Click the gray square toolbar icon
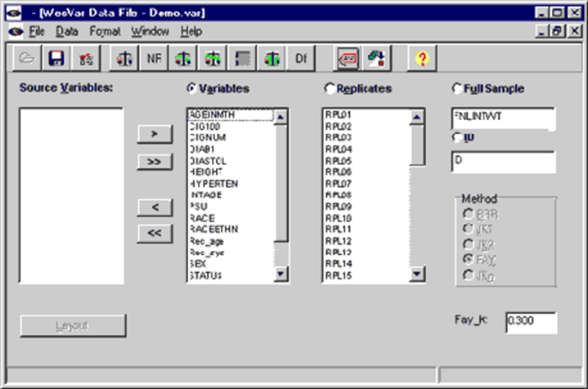The height and width of the screenshot is (389, 588). tap(242, 58)
